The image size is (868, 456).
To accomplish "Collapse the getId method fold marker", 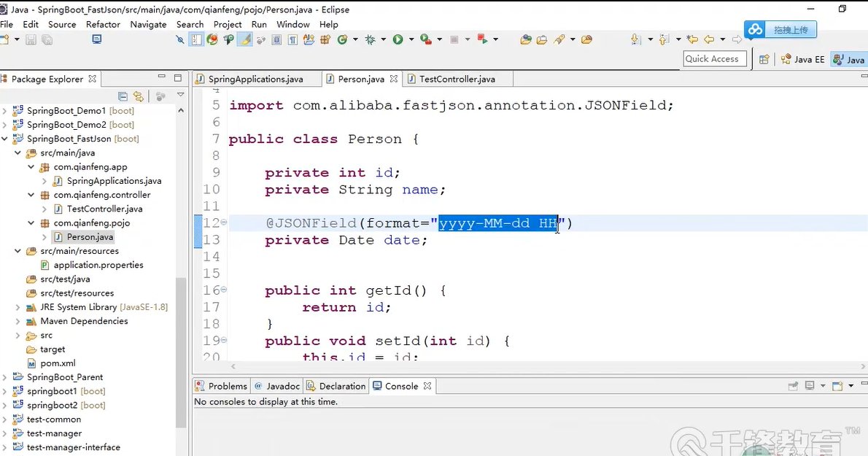I will pos(224,290).
